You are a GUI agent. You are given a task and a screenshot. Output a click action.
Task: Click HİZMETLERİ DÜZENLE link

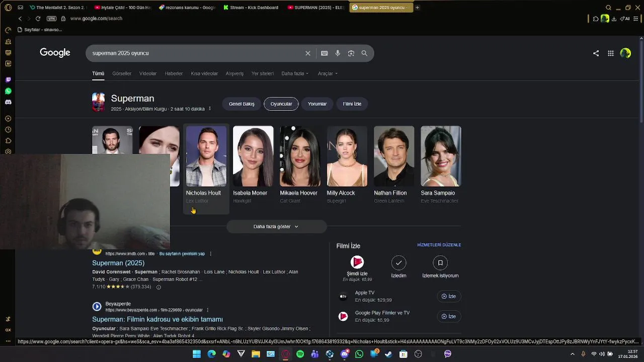[x=439, y=245]
